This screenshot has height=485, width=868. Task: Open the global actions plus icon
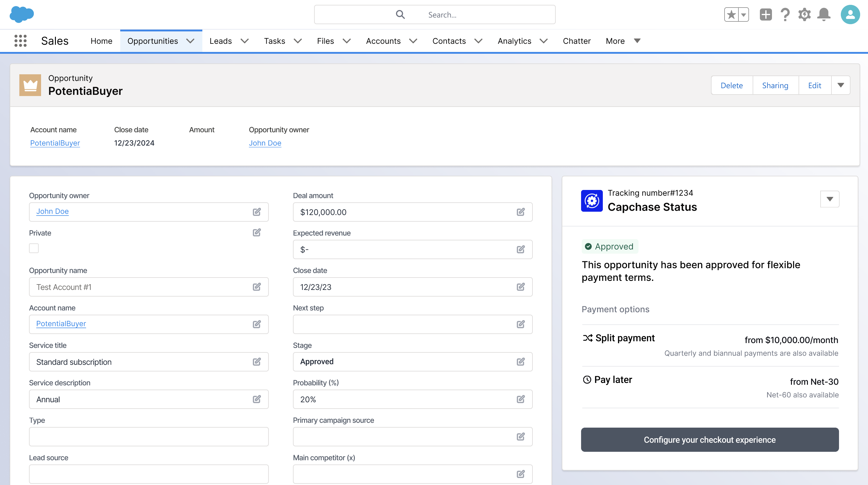766,14
